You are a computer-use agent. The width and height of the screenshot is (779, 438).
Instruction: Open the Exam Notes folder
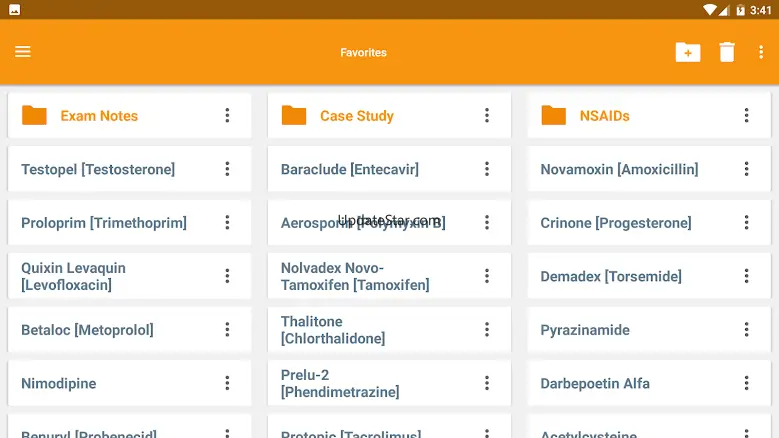pyautogui.click(x=129, y=115)
